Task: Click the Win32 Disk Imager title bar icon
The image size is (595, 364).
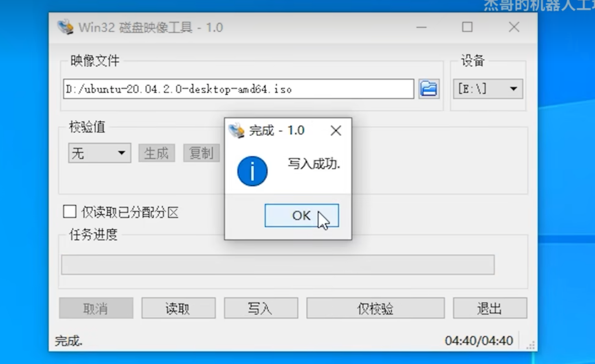Action: [65, 27]
